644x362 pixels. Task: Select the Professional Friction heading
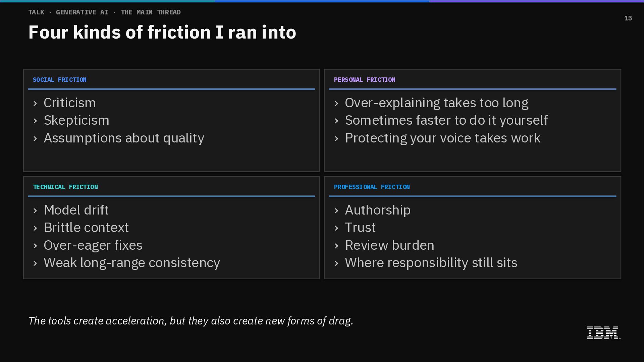pyautogui.click(x=372, y=187)
